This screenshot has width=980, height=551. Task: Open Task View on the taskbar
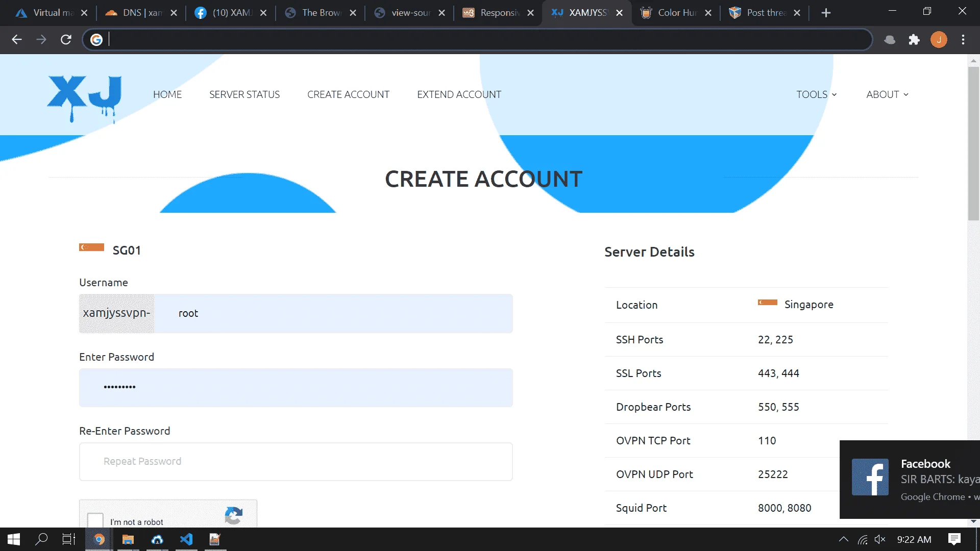(x=69, y=539)
